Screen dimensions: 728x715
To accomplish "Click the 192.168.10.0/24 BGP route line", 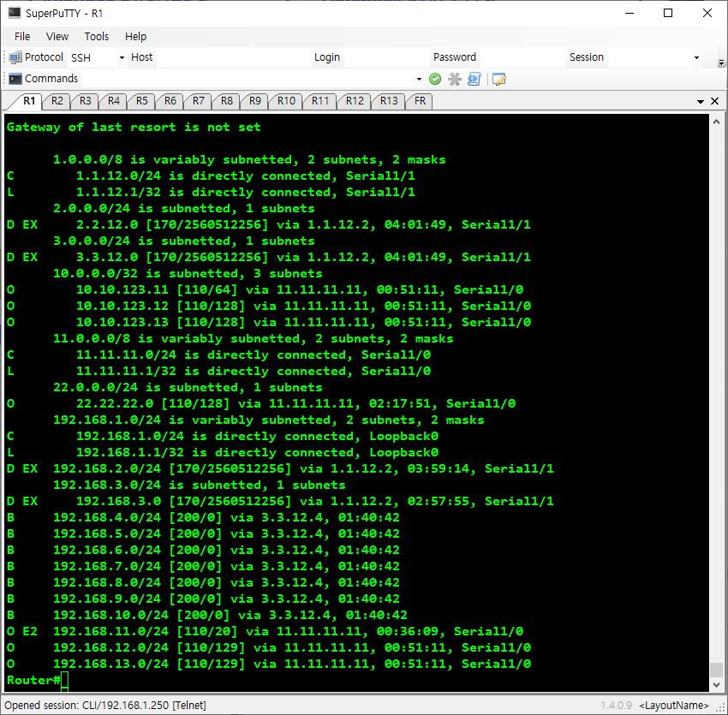I will point(207,615).
